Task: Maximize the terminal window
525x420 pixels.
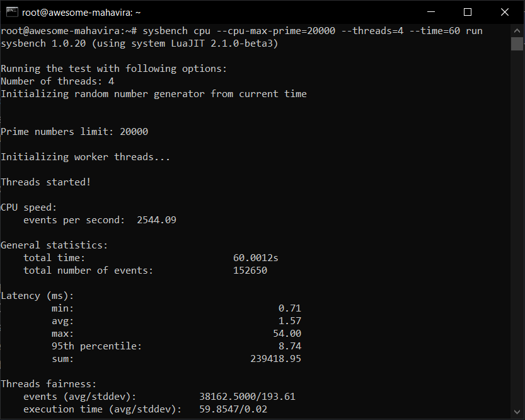Action: (x=468, y=12)
